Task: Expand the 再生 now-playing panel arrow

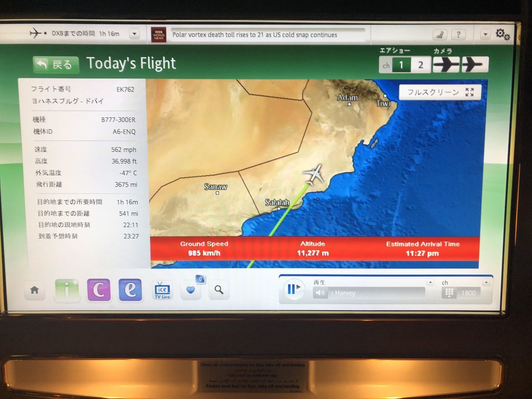Action: (x=430, y=282)
